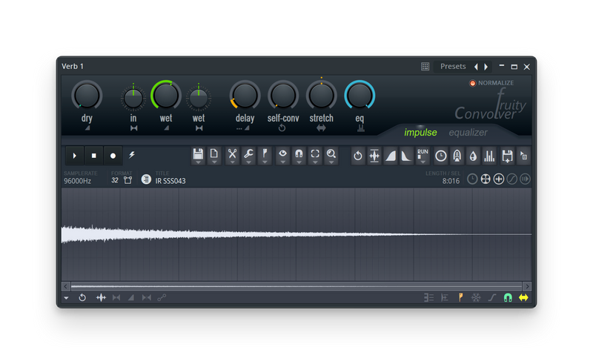Toggle the slide curve icon

pyautogui.click(x=491, y=298)
